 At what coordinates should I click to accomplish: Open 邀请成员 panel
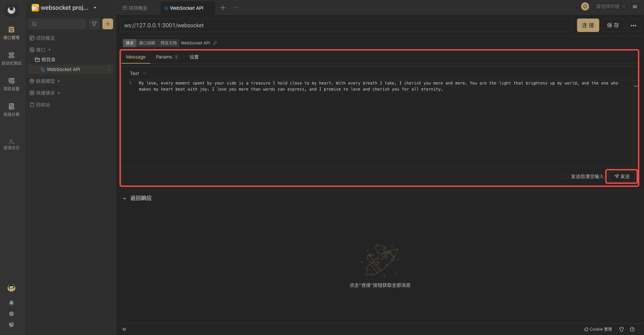click(11, 144)
